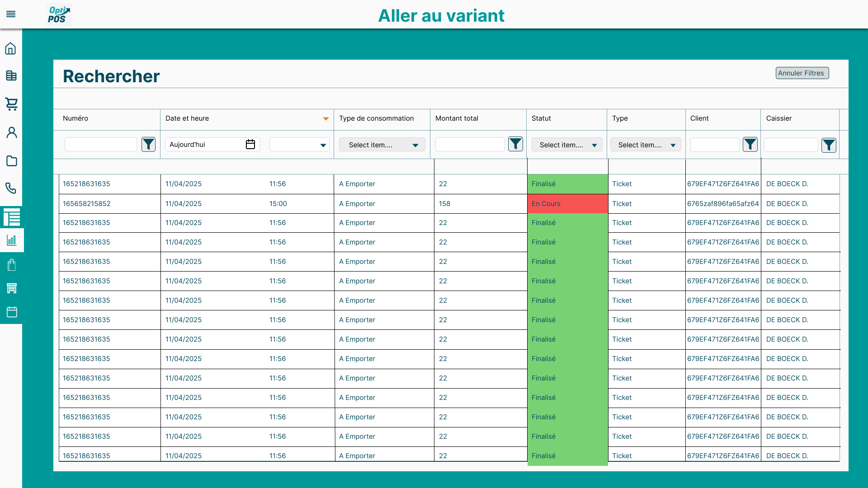Click client ID 6765zaf896fa65afz64
The height and width of the screenshot is (488, 868).
click(723, 204)
